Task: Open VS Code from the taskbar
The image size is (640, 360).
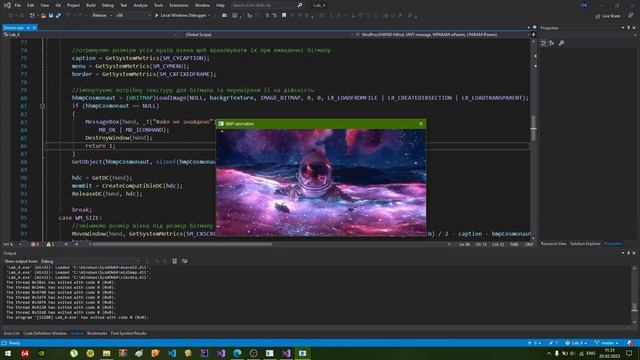Action: (x=172, y=353)
